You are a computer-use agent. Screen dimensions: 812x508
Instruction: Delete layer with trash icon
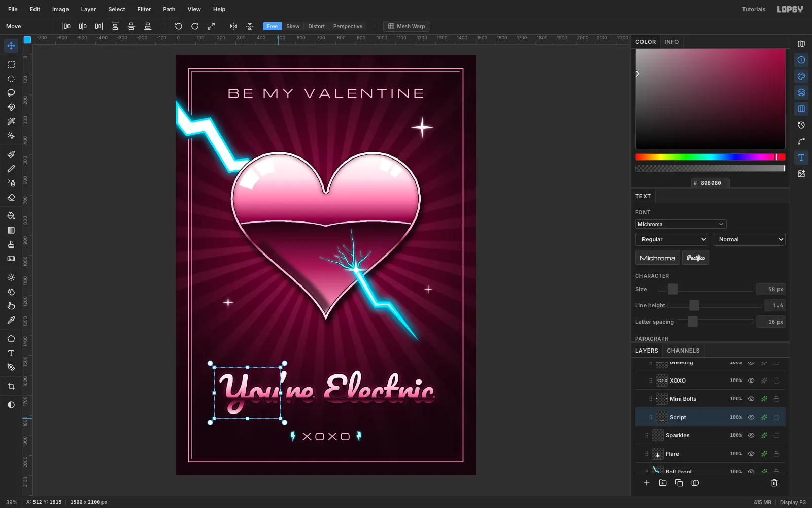[x=774, y=483]
